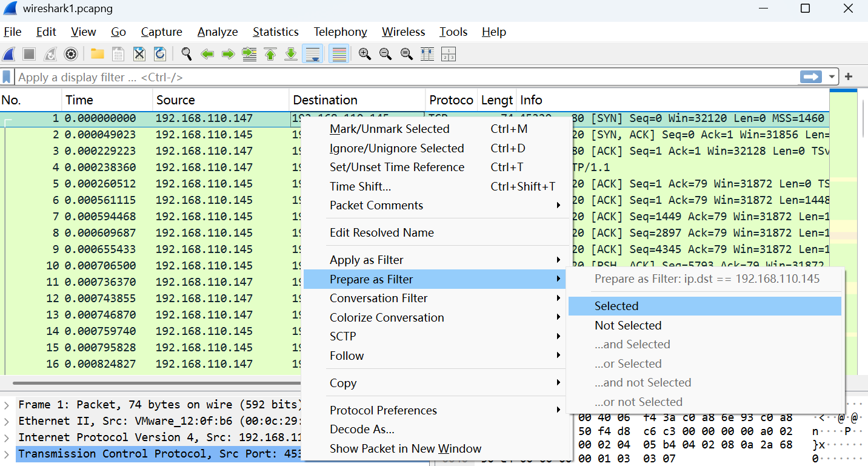Click the Mark/Unmark Selected entry
The width and height of the screenshot is (868, 466).
[389, 129]
